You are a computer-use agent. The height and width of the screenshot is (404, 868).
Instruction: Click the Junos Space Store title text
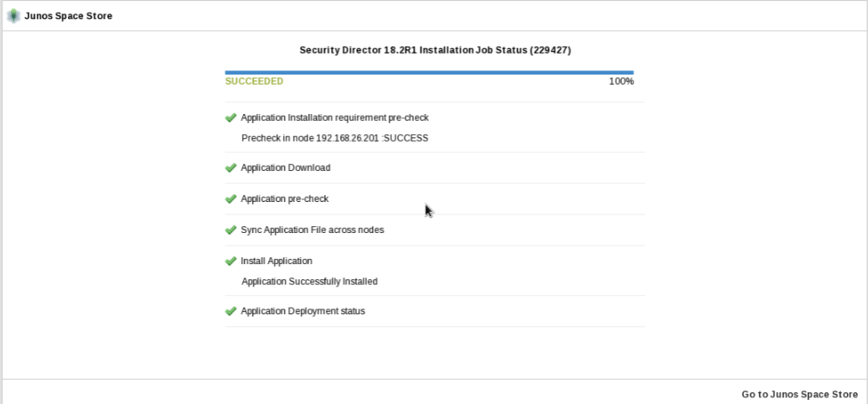pos(68,16)
